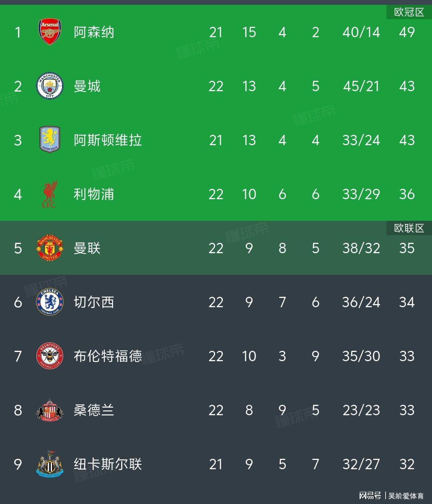The height and width of the screenshot is (504, 432).
Task: Select the Liverpool L.F.C. crest
Action: point(50,194)
